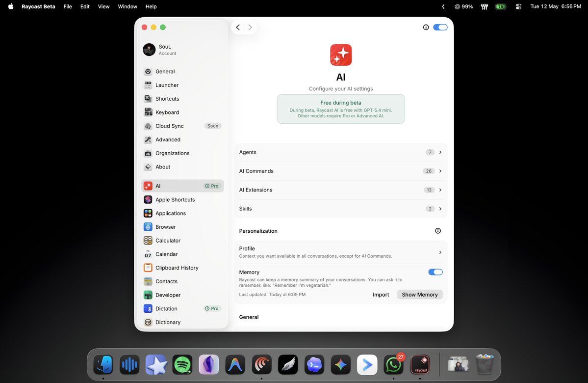The width and height of the screenshot is (588, 383).
Task: Open the Trash in the dock
Action: click(x=485, y=364)
